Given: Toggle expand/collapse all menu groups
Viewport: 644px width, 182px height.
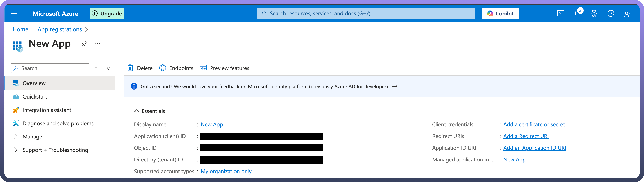Looking at the screenshot, I should click(96, 68).
